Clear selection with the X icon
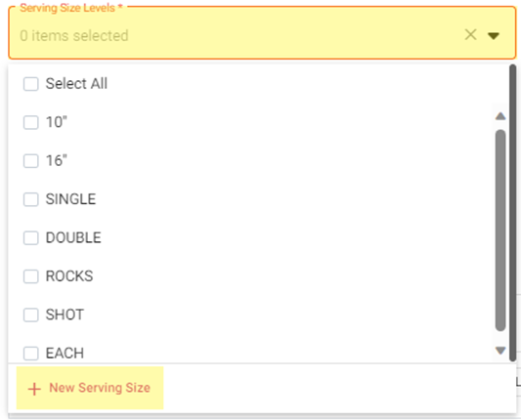This screenshot has width=521, height=420. click(470, 34)
